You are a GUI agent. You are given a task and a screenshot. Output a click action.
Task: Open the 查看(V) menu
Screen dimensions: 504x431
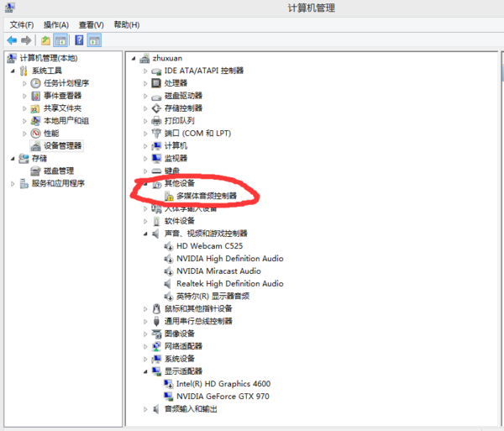[91, 24]
